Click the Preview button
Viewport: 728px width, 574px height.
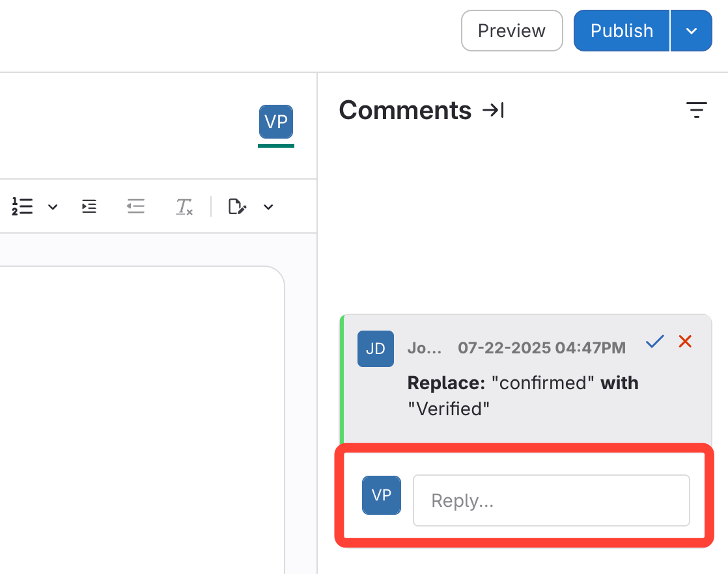click(x=511, y=31)
